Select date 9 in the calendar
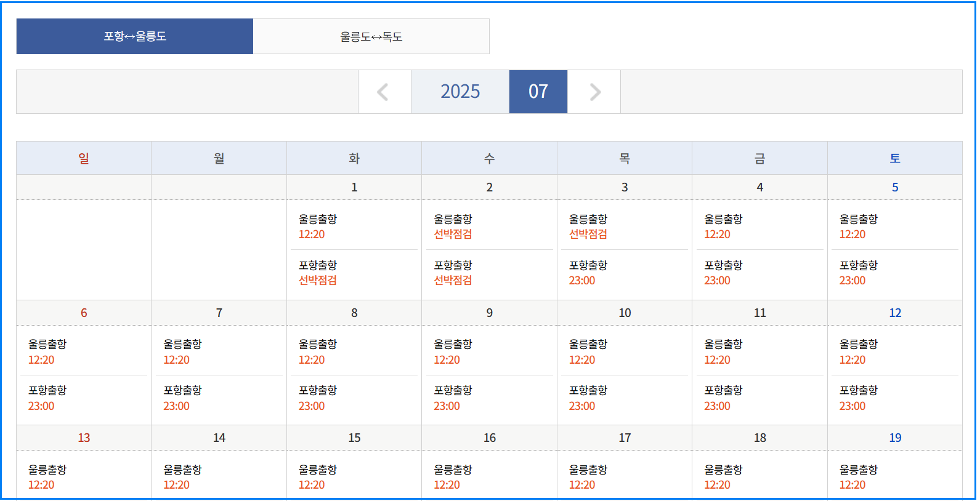980x501 pixels. tap(490, 313)
